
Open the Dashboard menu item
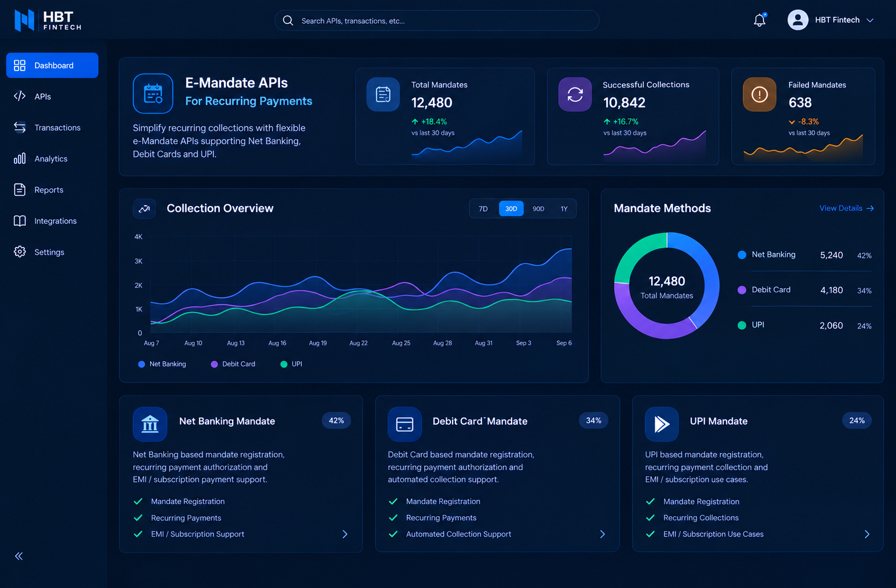[x=52, y=65]
